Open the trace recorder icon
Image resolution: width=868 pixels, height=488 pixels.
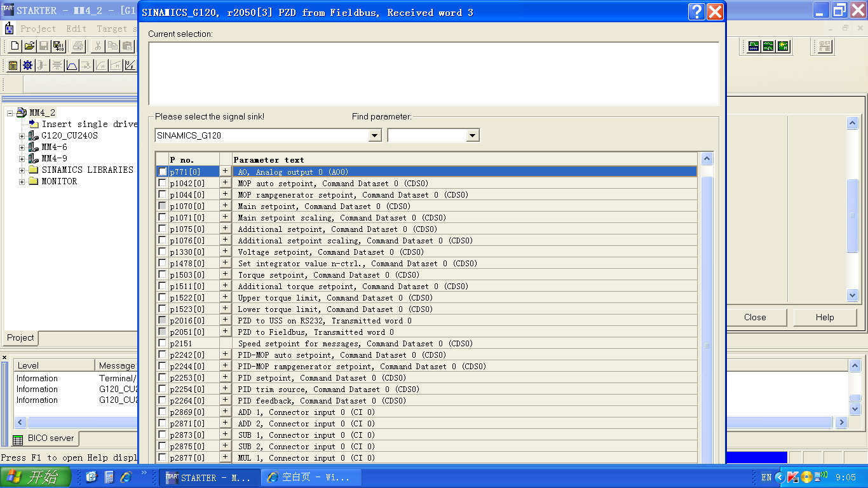pos(753,46)
